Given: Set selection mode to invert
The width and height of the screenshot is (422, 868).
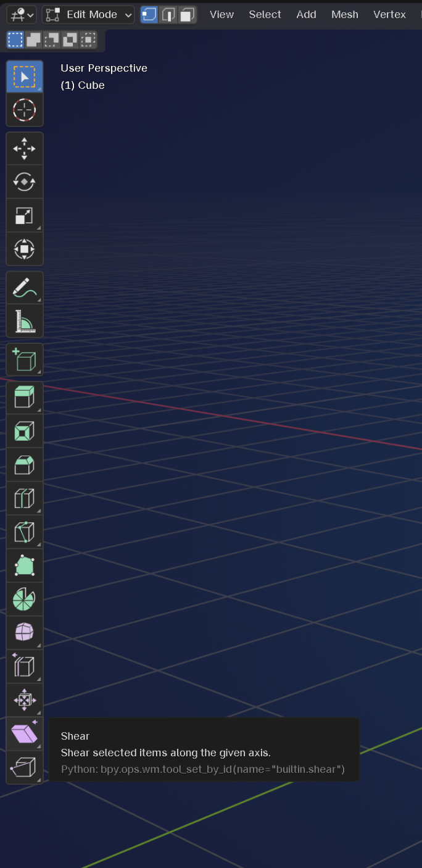Looking at the screenshot, I should 70,40.
